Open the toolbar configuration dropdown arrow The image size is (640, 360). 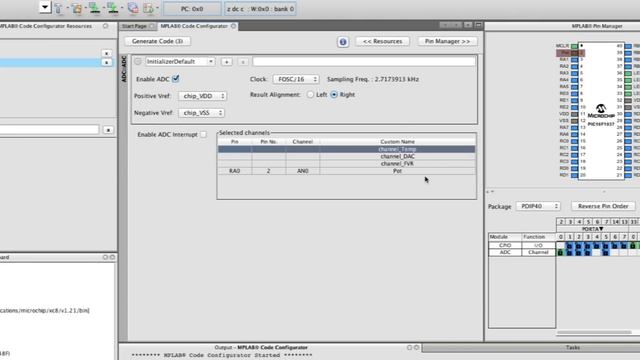point(45,7)
